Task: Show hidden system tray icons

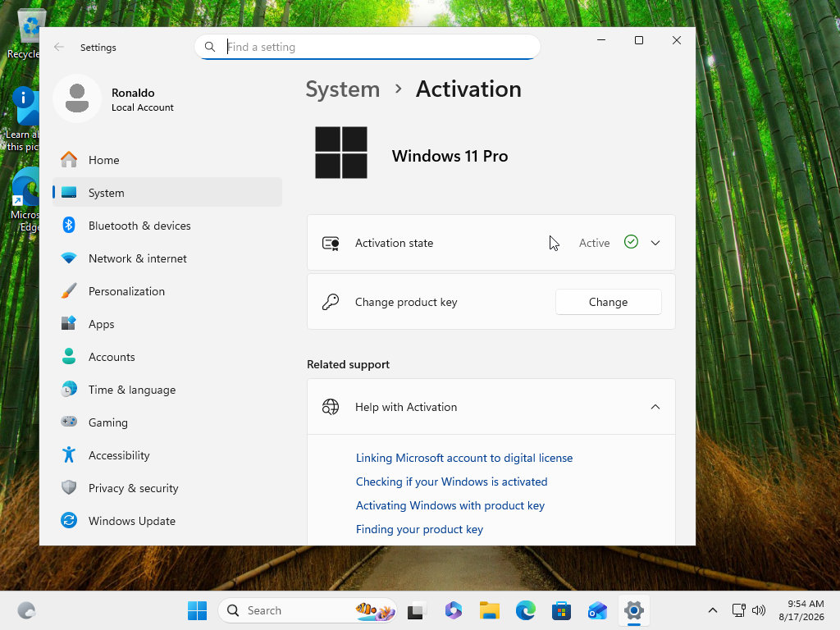Action: click(x=713, y=610)
